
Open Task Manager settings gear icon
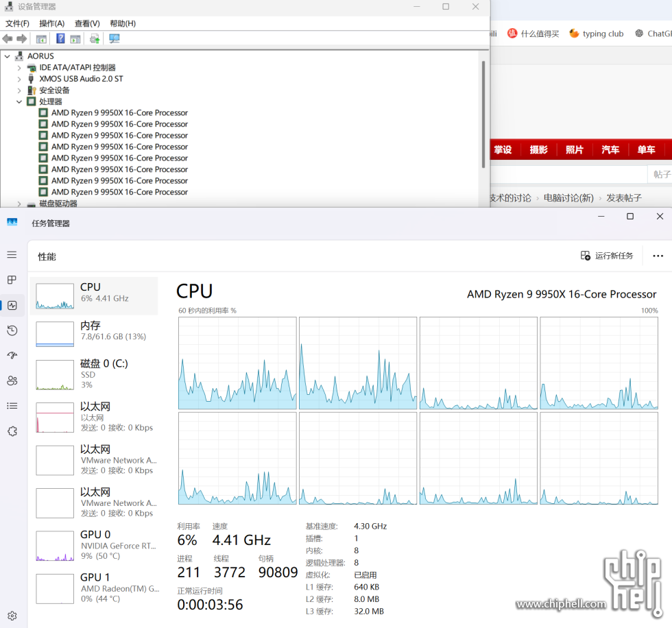point(12,616)
